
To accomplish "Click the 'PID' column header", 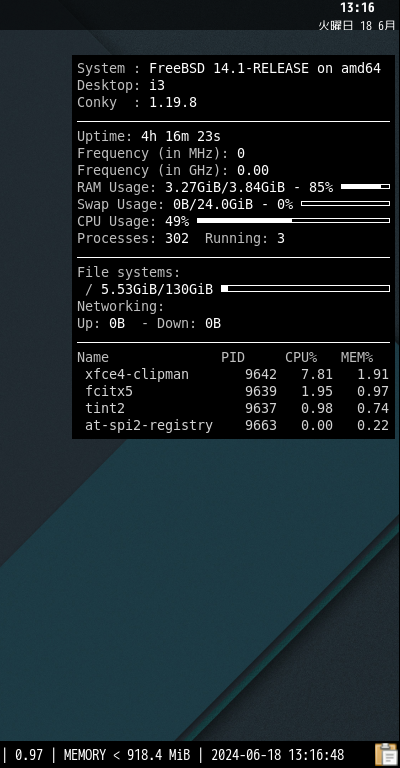I will click(233, 358).
